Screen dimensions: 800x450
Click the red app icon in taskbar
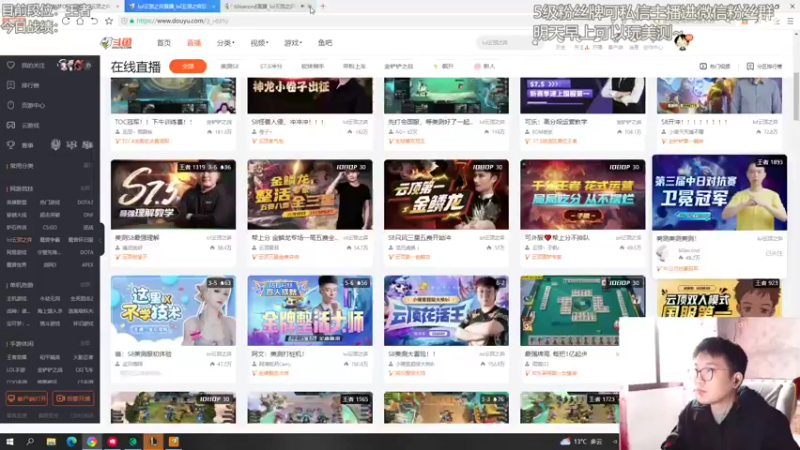[112, 441]
